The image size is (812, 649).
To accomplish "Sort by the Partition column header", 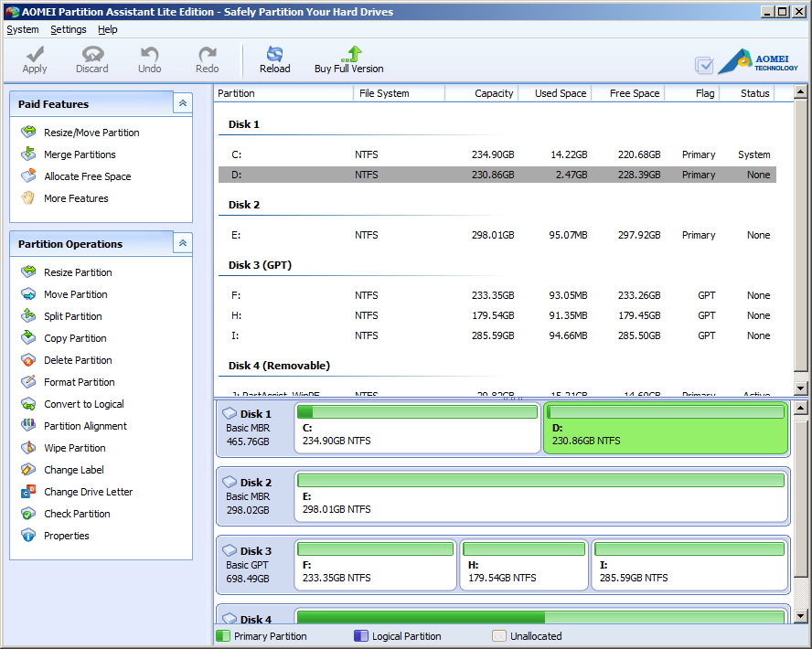I will tap(283, 93).
